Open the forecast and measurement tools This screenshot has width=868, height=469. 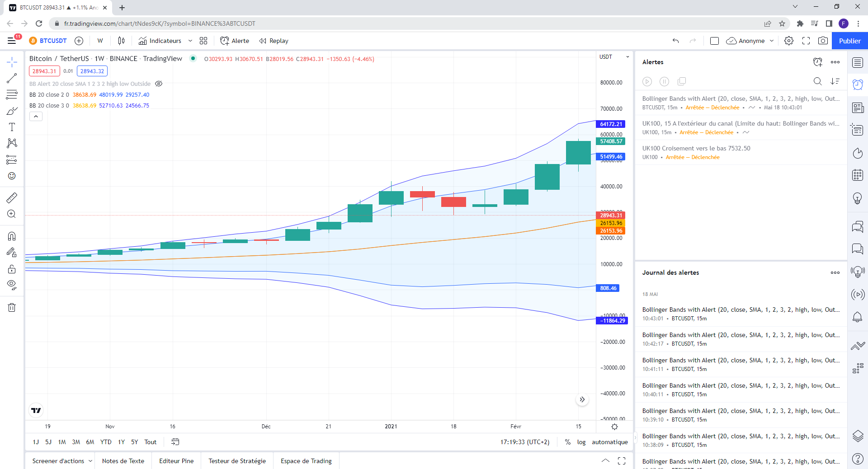[x=12, y=159]
